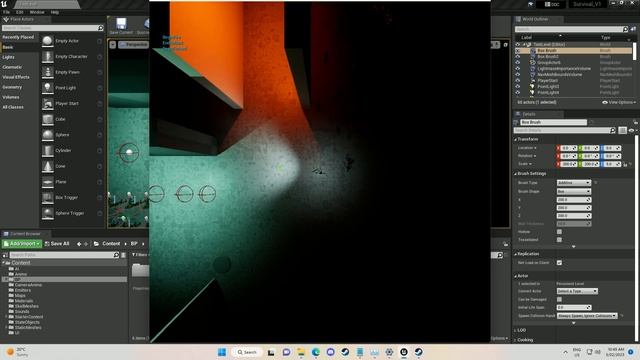Open the Windows Start menu
This screenshot has width=640, height=360.
tap(222, 352)
